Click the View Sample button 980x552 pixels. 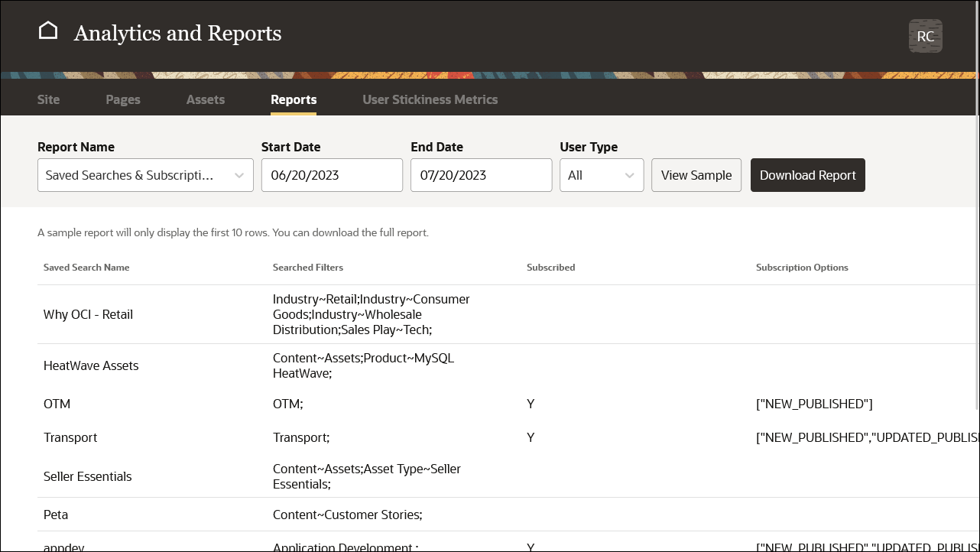tap(696, 175)
